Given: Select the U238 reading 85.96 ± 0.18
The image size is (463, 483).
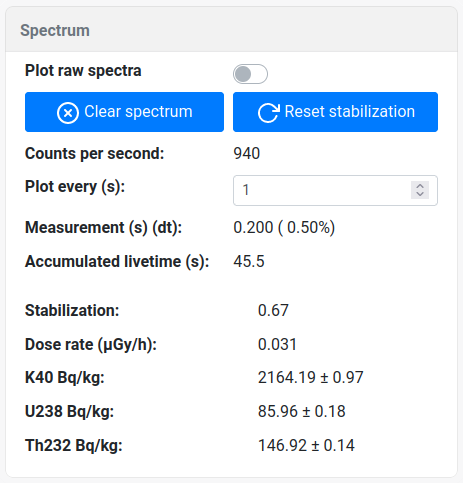Looking at the screenshot, I should tap(302, 411).
